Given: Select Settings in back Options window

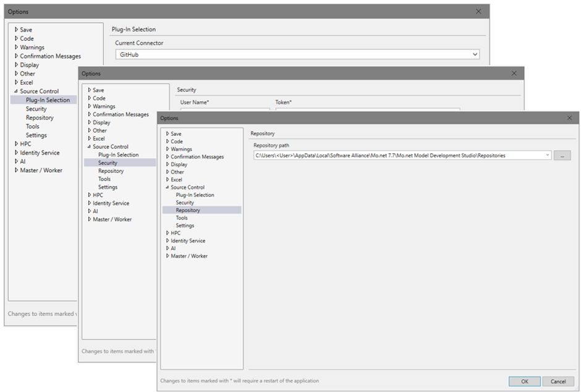Looking at the screenshot, I should (36, 135).
